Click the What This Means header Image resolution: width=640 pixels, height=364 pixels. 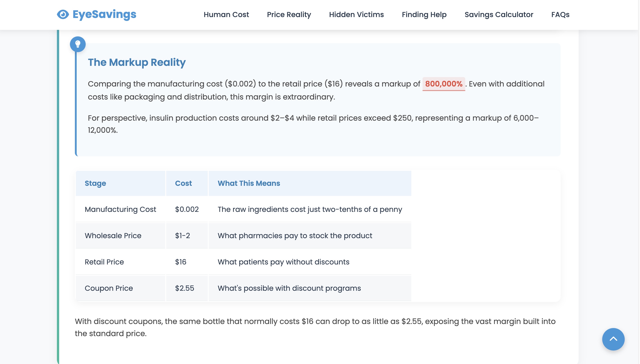tap(248, 183)
